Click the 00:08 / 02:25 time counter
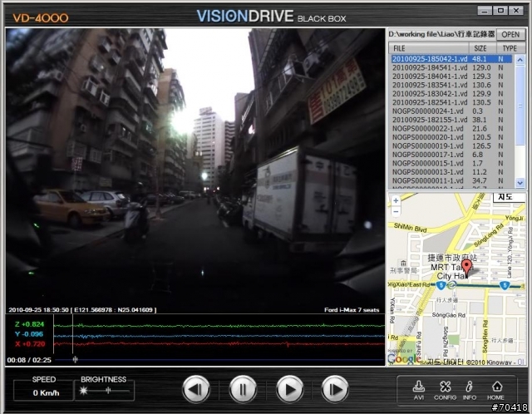 click(x=29, y=360)
